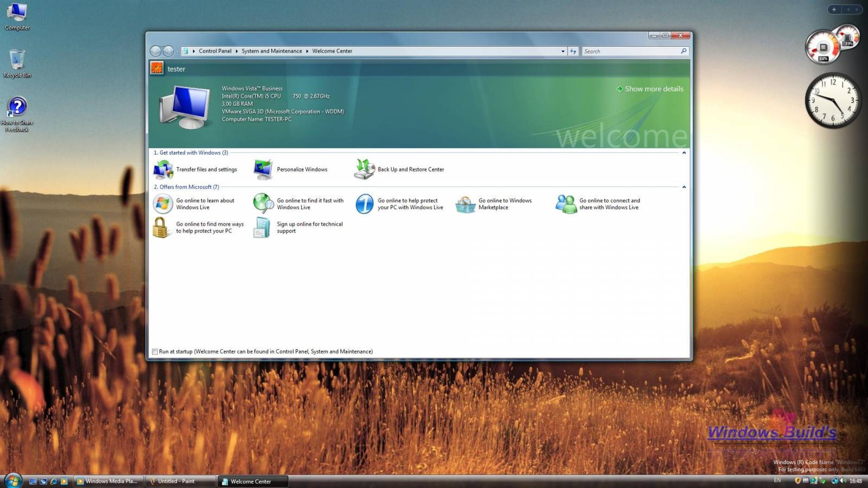Click the CPU meter gadget
868x488 pixels.
[x=832, y=44]
